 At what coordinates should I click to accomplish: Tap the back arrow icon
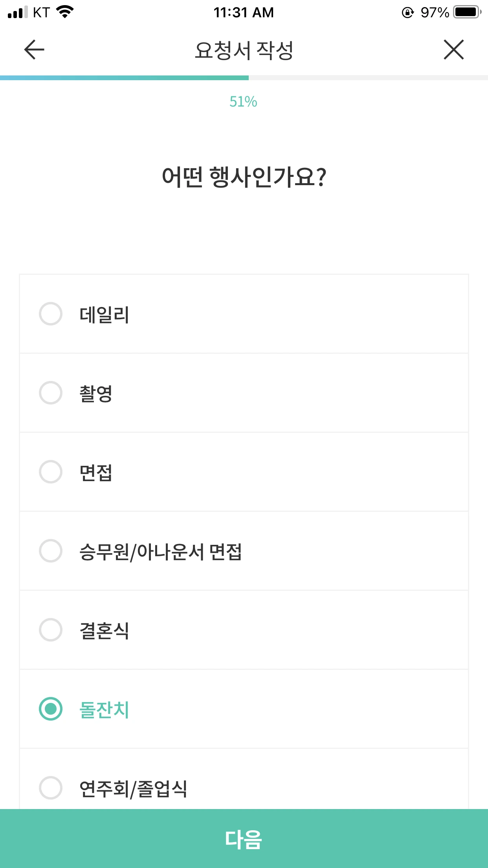(x=34, y=50)
